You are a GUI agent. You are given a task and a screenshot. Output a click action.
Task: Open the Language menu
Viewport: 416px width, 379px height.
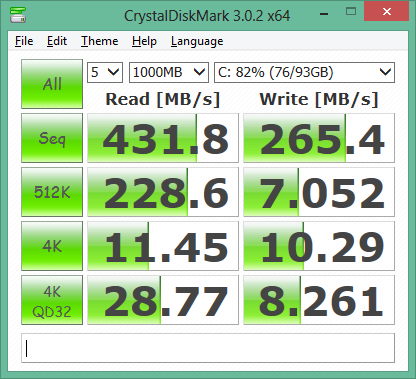point(197,41)
